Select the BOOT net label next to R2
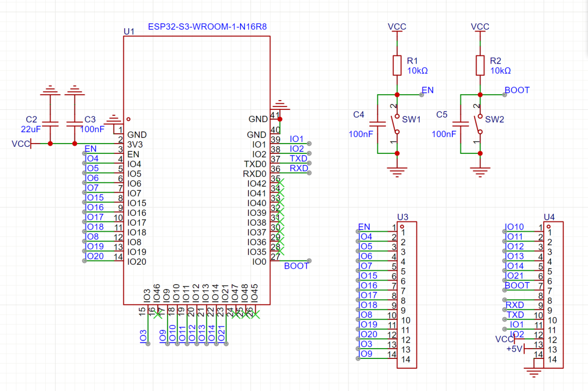588x391 pixels. tap(517, 90)
